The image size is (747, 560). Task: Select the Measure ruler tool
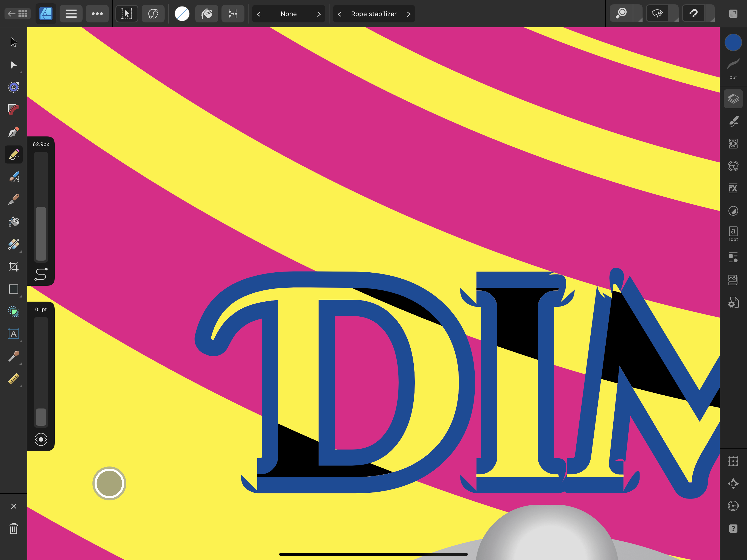pos(13,379)
